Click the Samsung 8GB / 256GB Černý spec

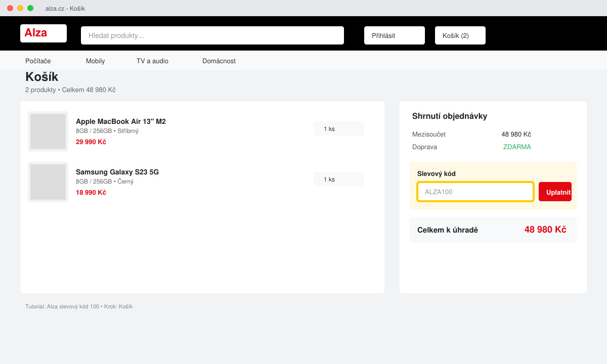[105, 181]
